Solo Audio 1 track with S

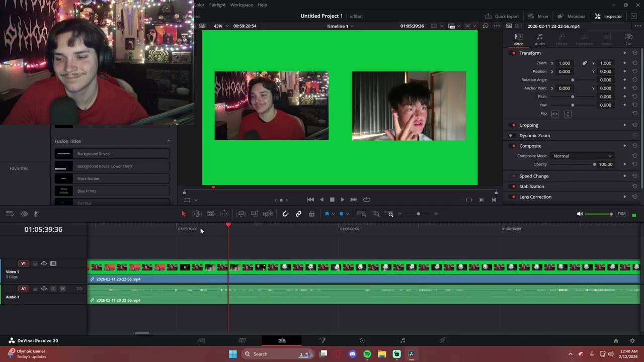tap(53, 289)
